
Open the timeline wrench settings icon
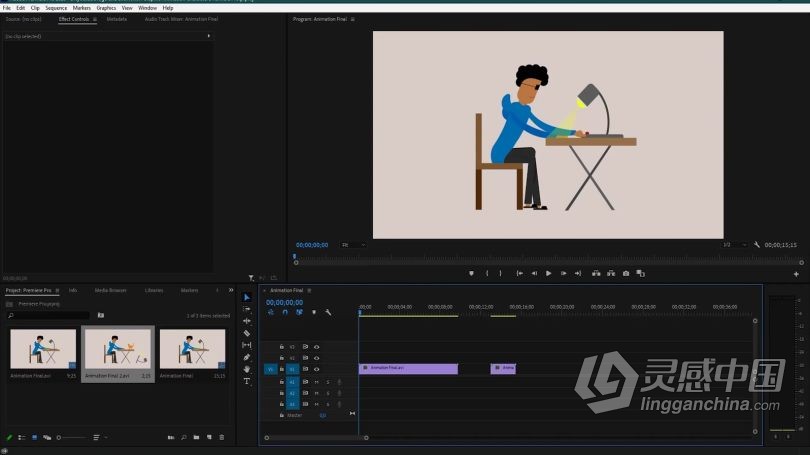328,312
